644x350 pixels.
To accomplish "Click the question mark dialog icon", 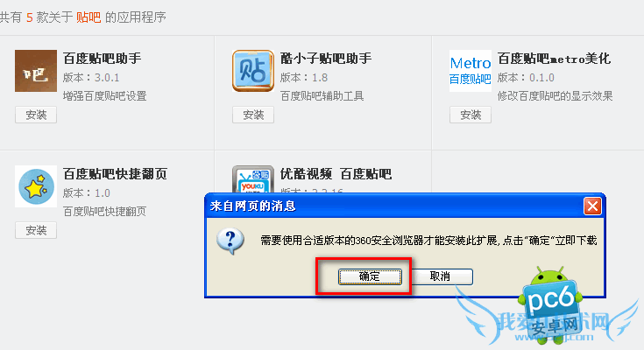I will [x=230, y=241].
